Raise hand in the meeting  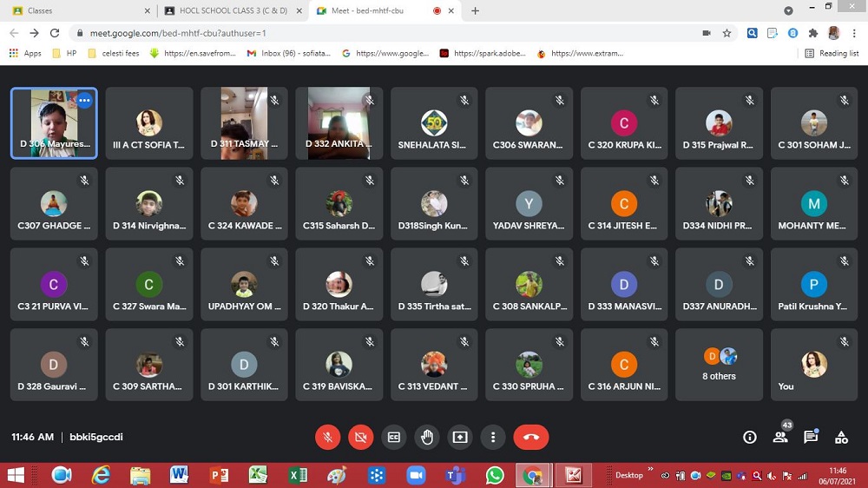427,438
